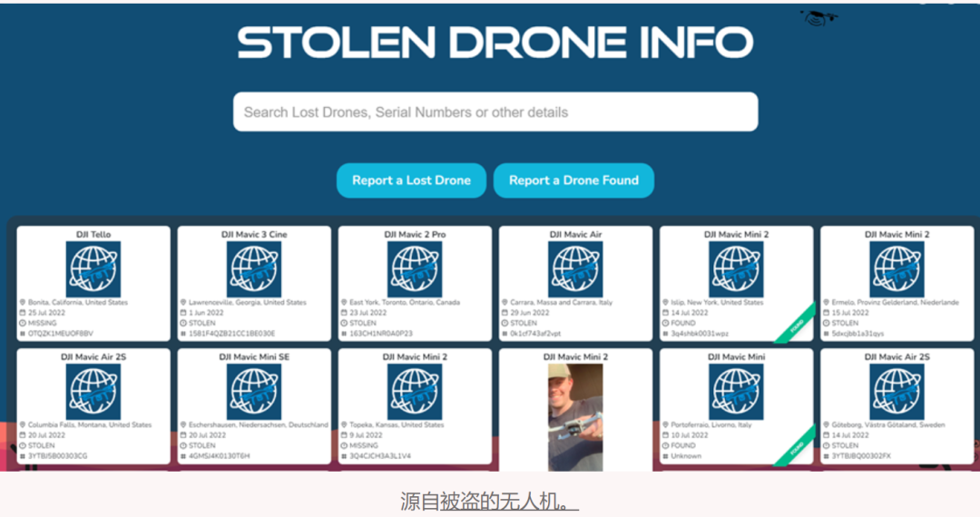Click the location pin icon beside Göteborg, Västra Götaland
980x517 pixels.
(826, 424)
